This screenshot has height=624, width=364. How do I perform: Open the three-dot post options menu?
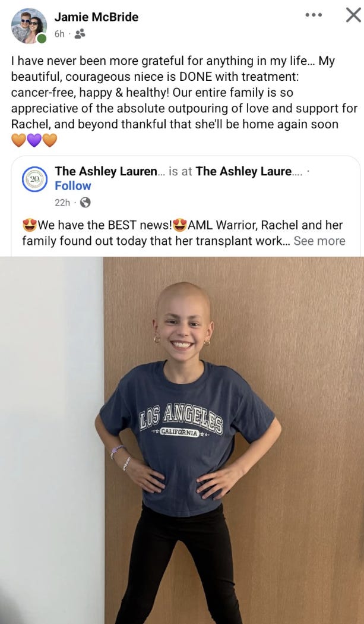coord(314,15)
